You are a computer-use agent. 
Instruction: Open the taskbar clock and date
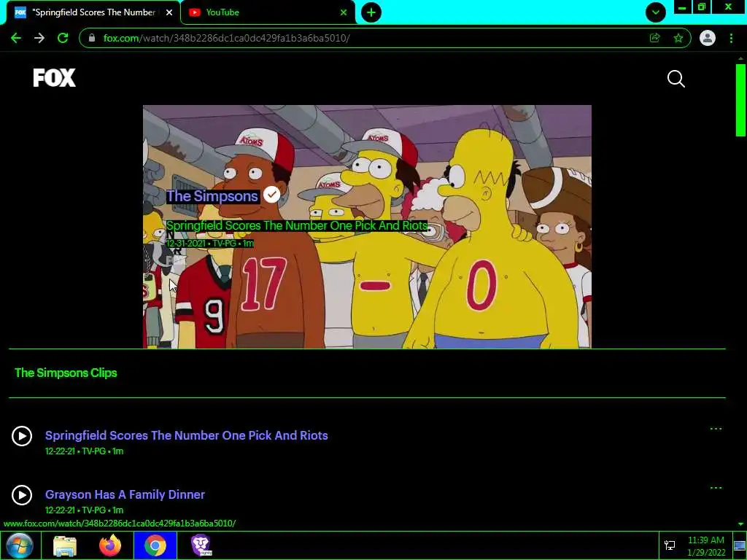pyautogui.click(x=706, y=546)
